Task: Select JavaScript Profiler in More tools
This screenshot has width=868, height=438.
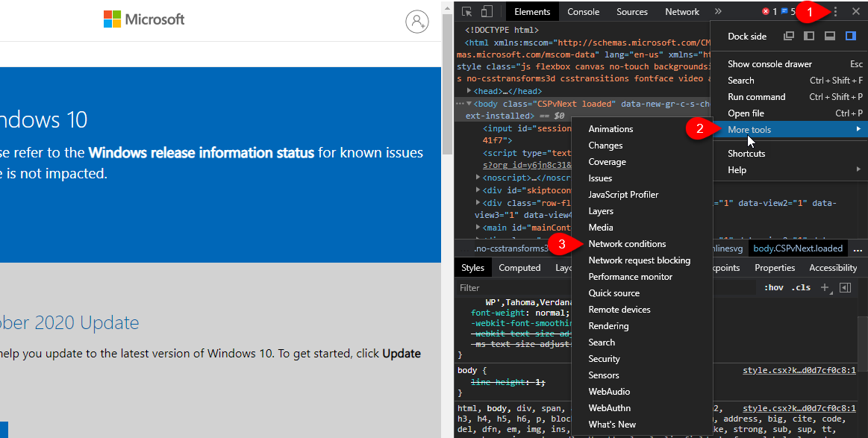Action: (642, 194)
